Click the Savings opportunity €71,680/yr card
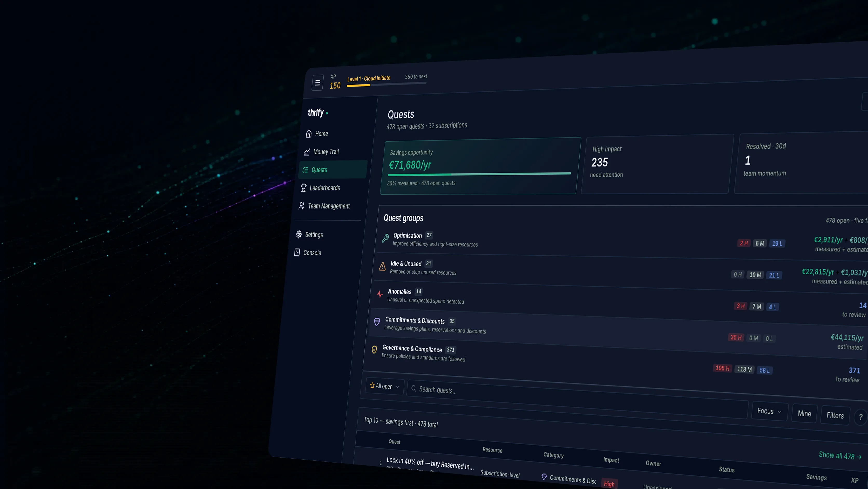This screenshot has height=489, width=868. [480, 166]
